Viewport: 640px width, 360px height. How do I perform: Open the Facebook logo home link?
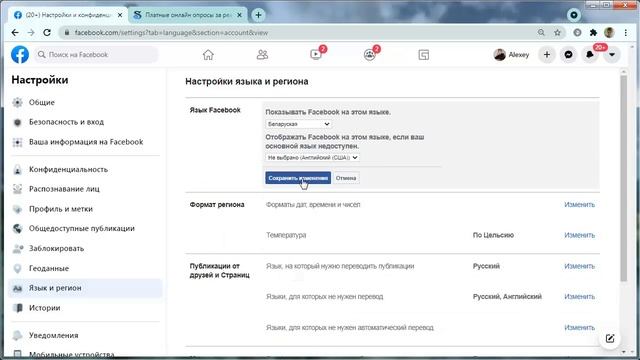20,55
